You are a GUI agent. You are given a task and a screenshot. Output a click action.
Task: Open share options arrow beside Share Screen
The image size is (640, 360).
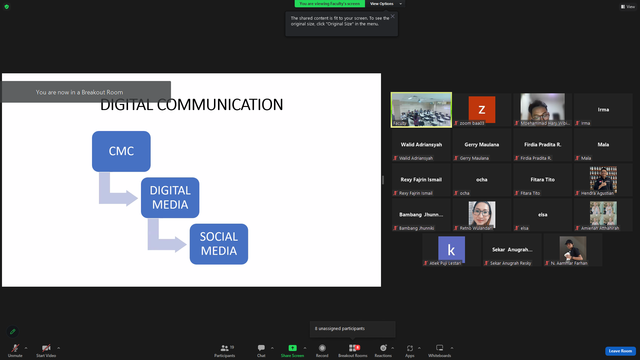pyautogui.click(x=305, y=348)
